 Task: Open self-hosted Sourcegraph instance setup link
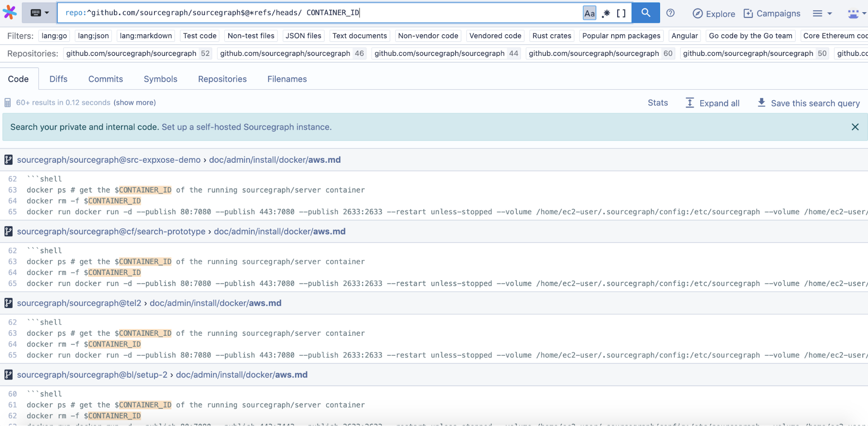click(247, 127)
